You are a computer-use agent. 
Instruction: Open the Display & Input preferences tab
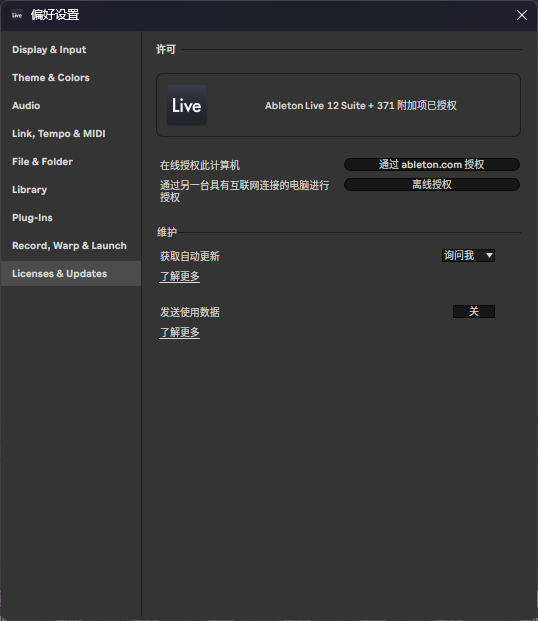49,50
